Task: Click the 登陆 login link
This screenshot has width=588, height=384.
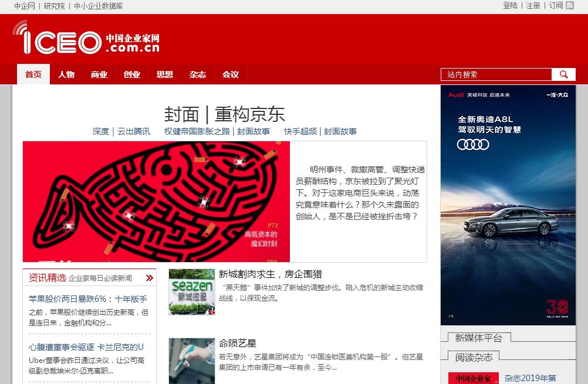Action: point(510,5)
